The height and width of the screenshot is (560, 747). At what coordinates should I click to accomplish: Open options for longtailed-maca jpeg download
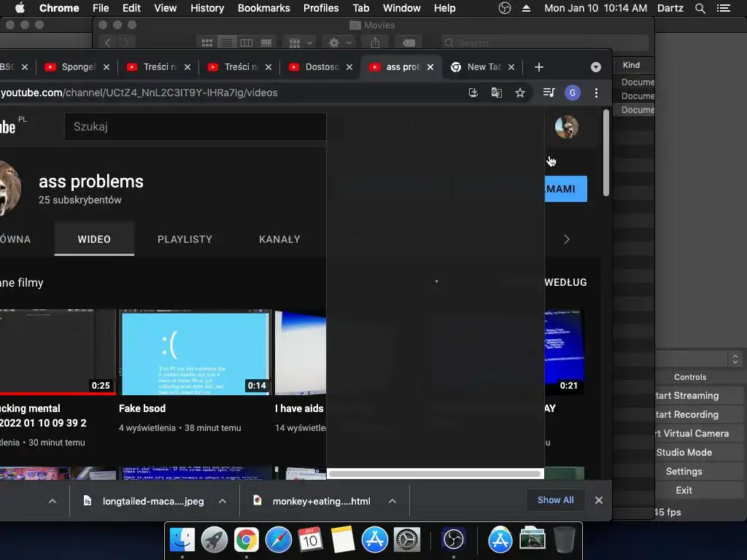(x=222, y=501)
